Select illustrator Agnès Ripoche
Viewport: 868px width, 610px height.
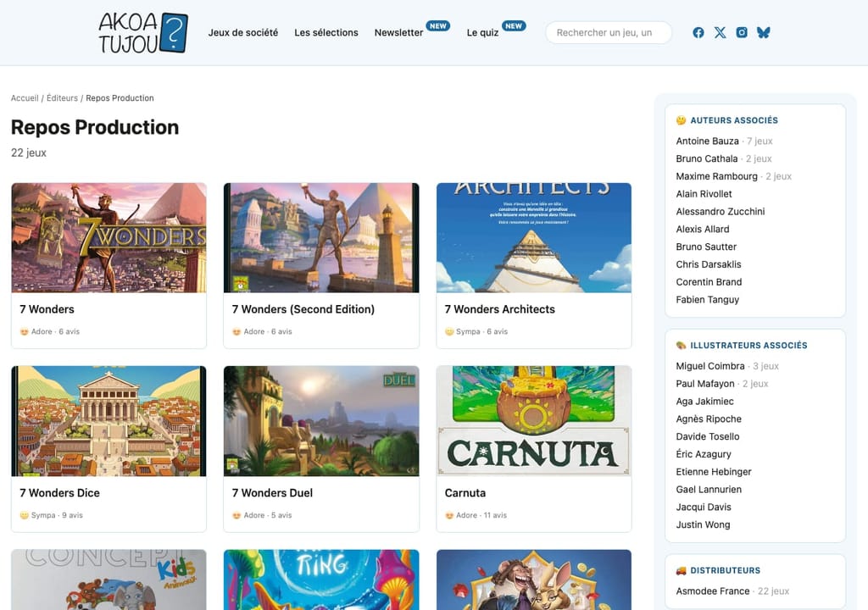click(709, 419)
